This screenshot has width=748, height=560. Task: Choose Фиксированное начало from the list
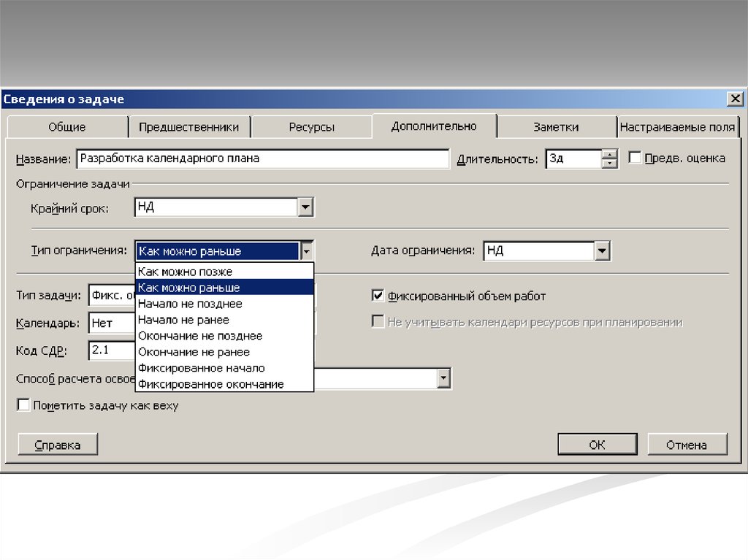(224, 368)
